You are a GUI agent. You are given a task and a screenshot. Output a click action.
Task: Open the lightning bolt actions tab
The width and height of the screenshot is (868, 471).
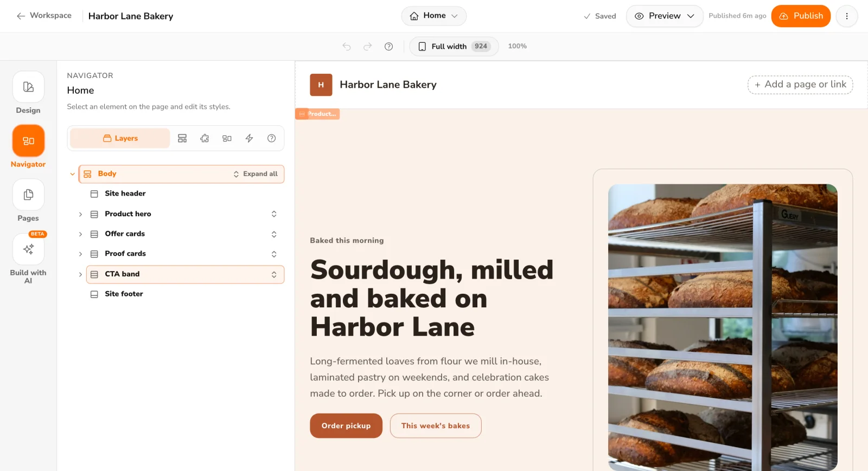[x=249, y=138]
